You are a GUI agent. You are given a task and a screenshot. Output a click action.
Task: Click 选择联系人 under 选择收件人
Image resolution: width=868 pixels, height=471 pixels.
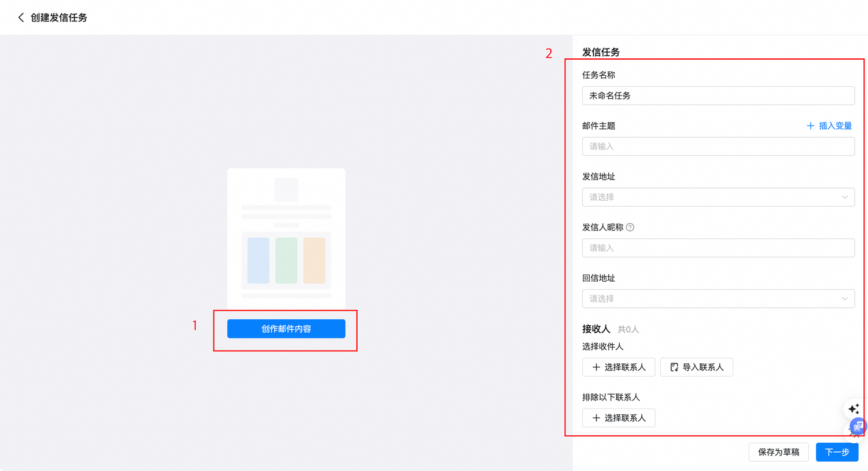coord(619,367)
